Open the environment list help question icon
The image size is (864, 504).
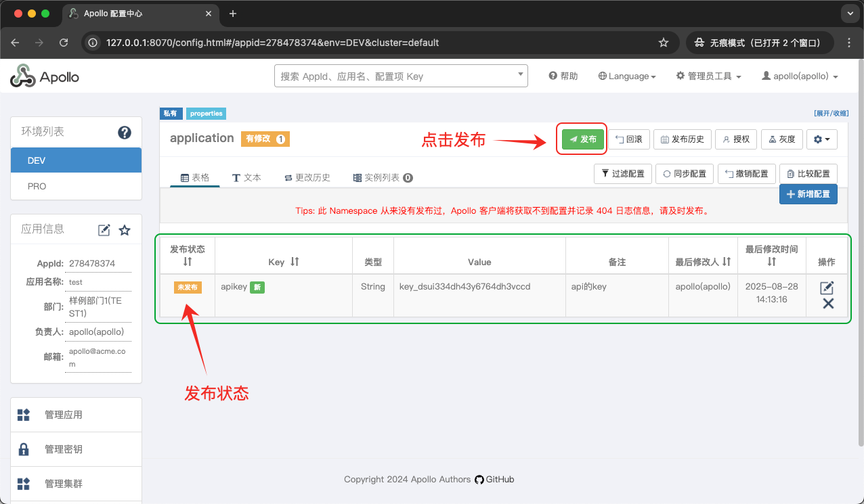coord(125,133)
